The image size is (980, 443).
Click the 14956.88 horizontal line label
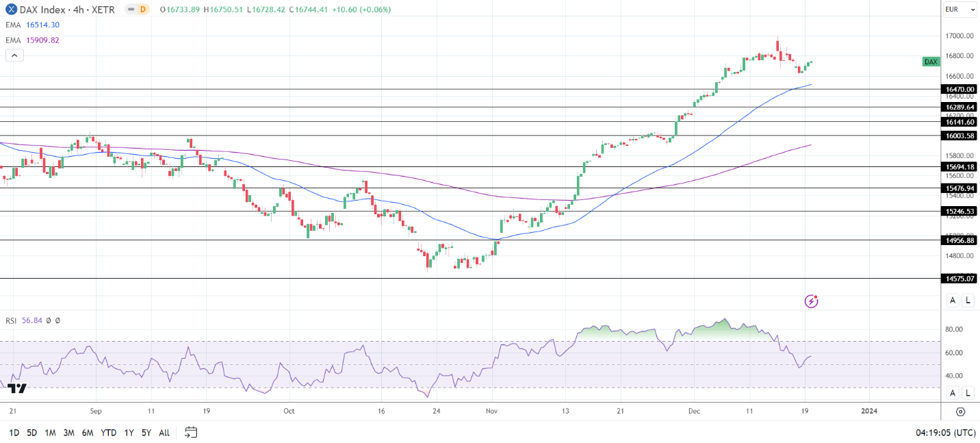click(x=960, y=240)
